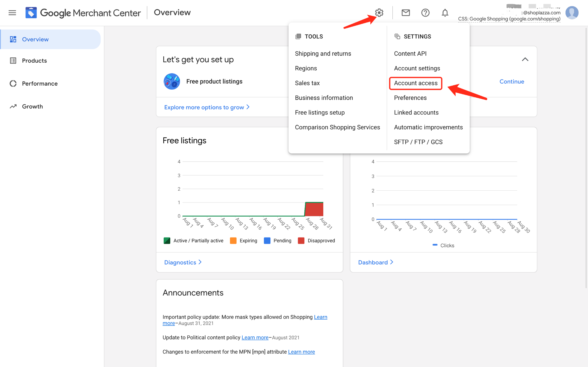Open Regions from Tools menu
Viewport: 588px width, 367px height.
306,68
